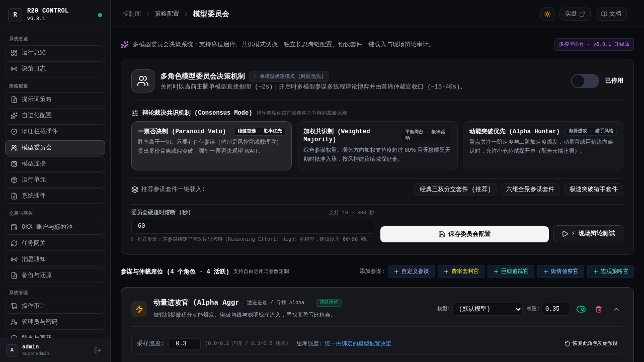Click the R20 Control logo badge
This screenshot has height=362, width=644.
15,15
